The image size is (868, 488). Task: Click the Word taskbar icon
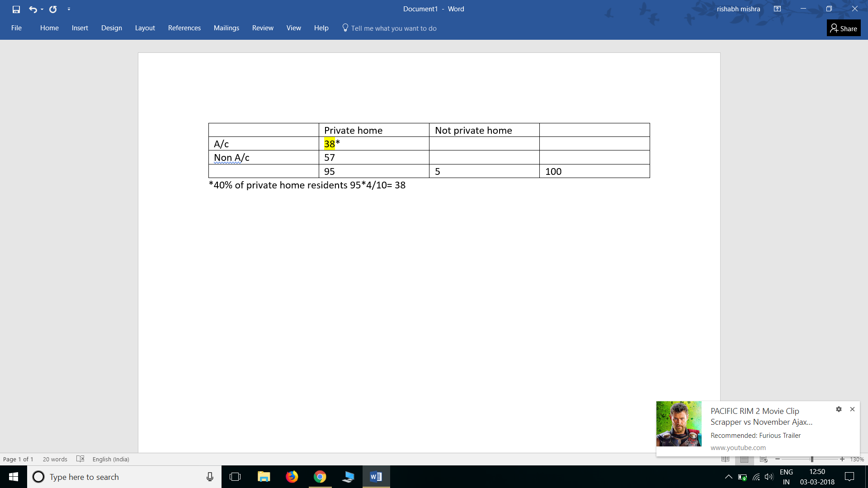[376, 477]
